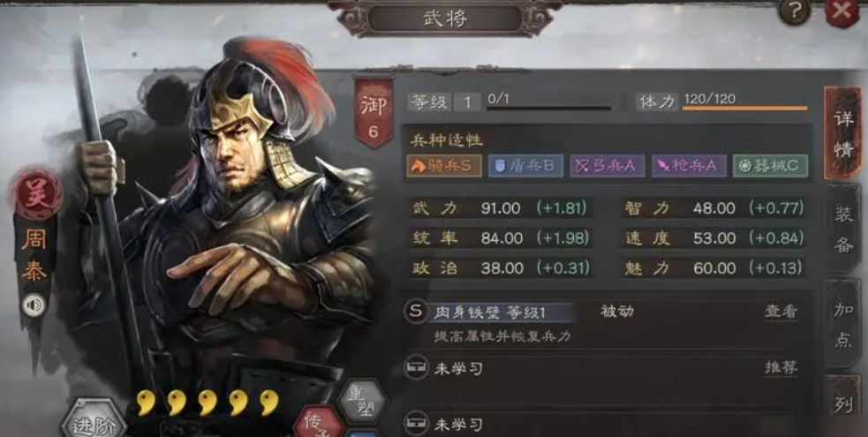The width and height of the screenshot is (868, 437).
Task: Select the 弓兵A archer aptitude badge
Action: point(608,166)
